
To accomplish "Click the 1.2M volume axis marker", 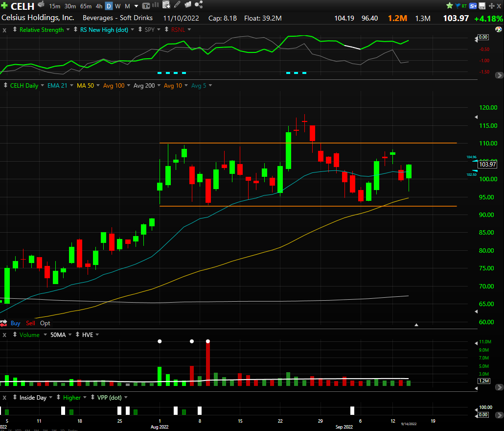I will [x=484, y=381].
